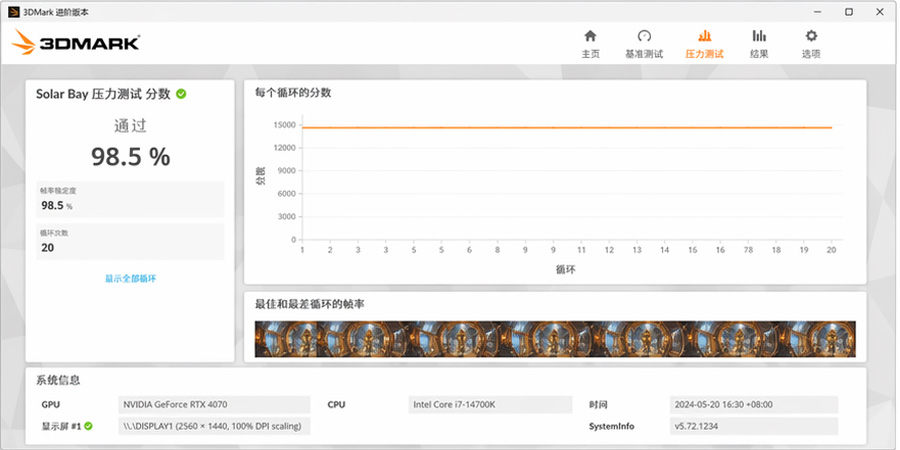Image resolution: width=900 pixels, height=450 pixels.
Task: Click the 15000 y-axis label
Action: 284,125
